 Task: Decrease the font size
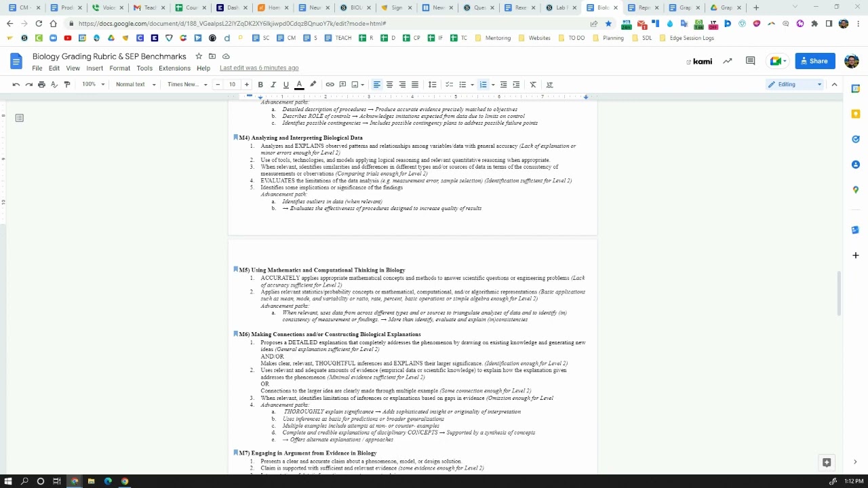pos(218,85)
